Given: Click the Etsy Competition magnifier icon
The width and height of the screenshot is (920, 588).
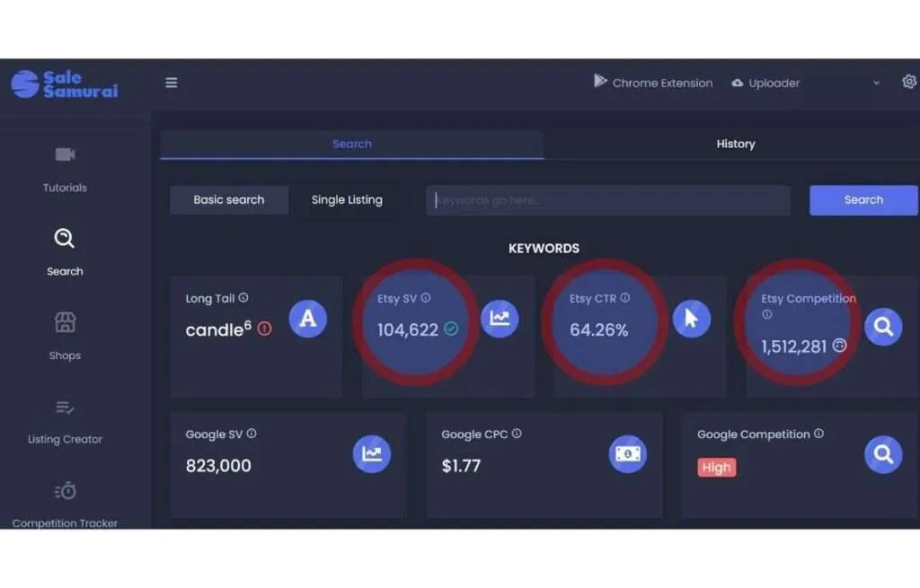Looking at the screenshot, I should coord(882,328).
